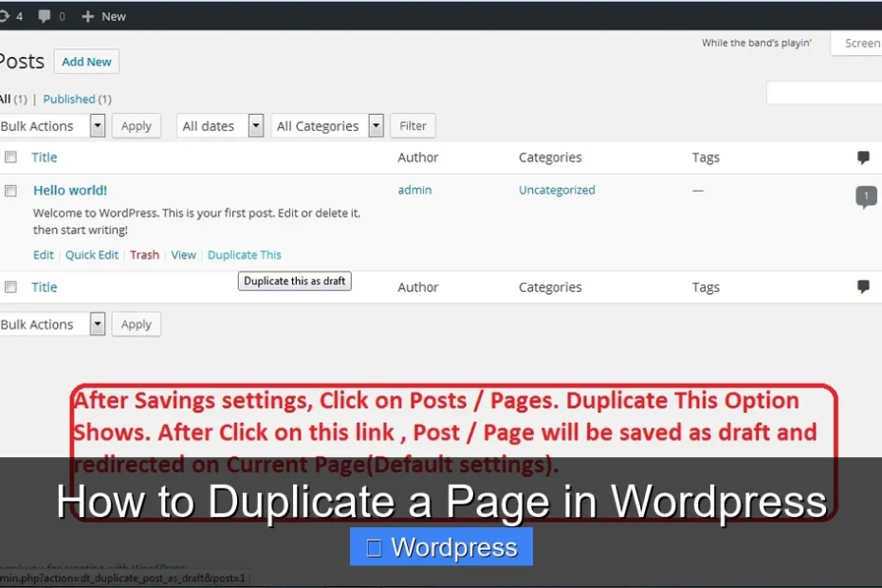Click the Edit link under Hello world!
The height and width of the screenshot is (588, 882).
coord(44,255)
